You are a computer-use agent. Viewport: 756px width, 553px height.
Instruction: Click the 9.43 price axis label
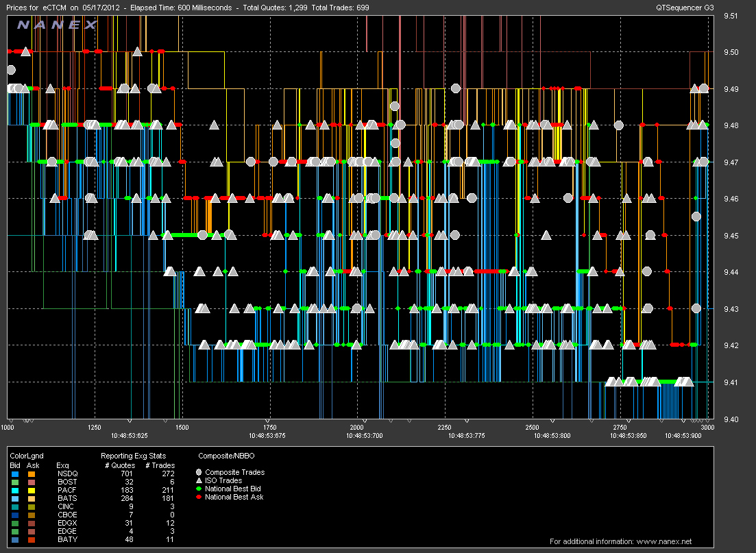[x=731, y=309]
